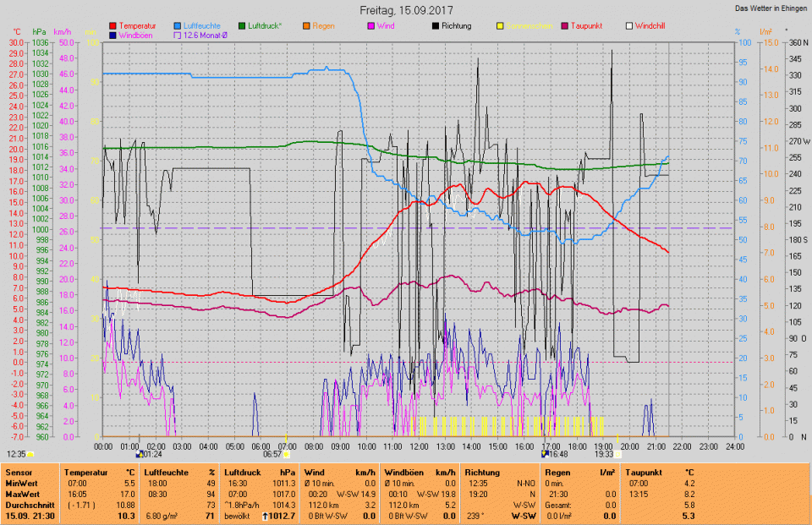Click the 15.09. 21:30 timestamp cell
Screen dimensions: 812x525
(28, 515)
